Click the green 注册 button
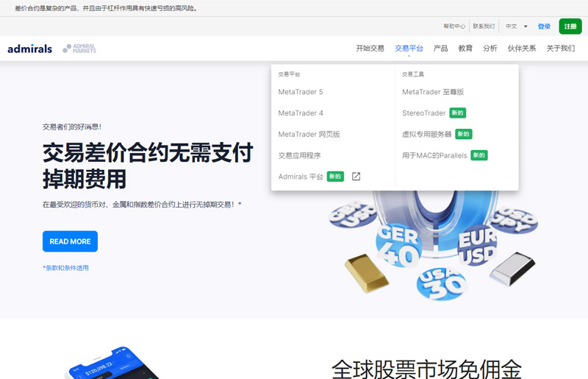This screenshot has width=588, height=379. [570, 26]
